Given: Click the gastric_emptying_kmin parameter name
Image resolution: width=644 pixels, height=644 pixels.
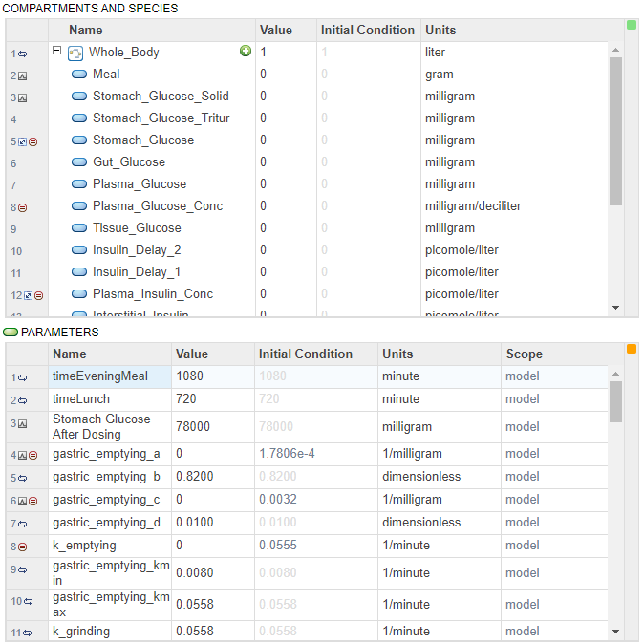Looking at the screenshot, I should [x=111, y=573].
